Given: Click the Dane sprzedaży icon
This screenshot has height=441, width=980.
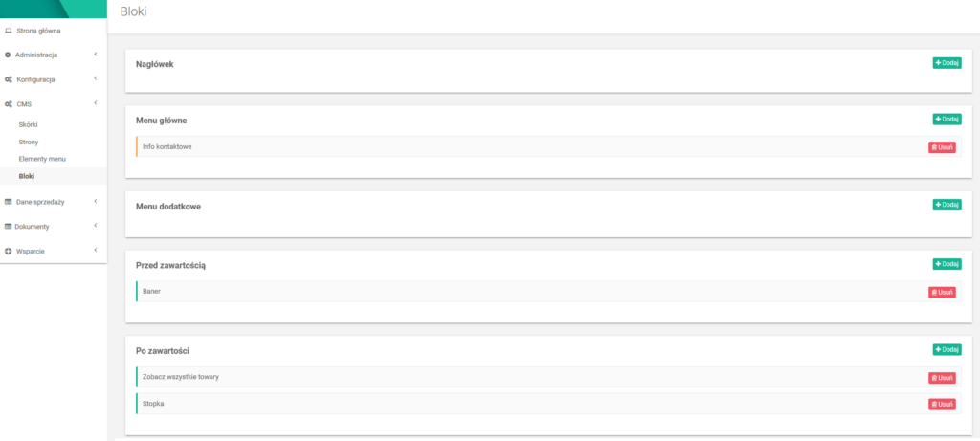Looking at the screenshot, I should [x=8, y=202].
